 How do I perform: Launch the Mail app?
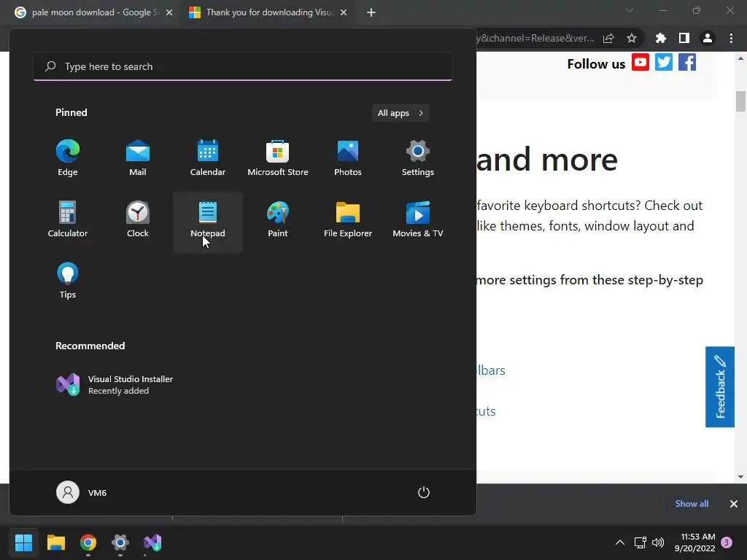click(138, 158)
